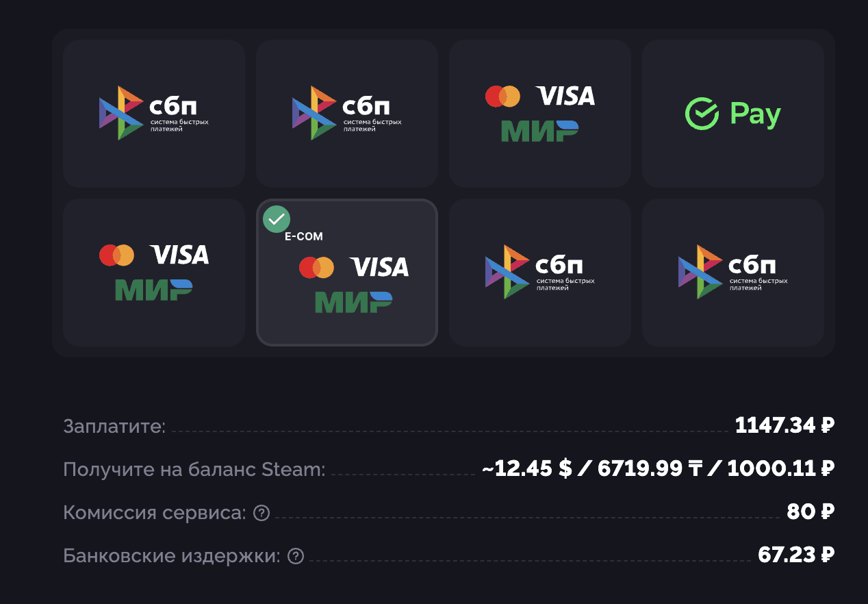
Task: Click the 80 ₽ service commission value
Action: [810, 512]
